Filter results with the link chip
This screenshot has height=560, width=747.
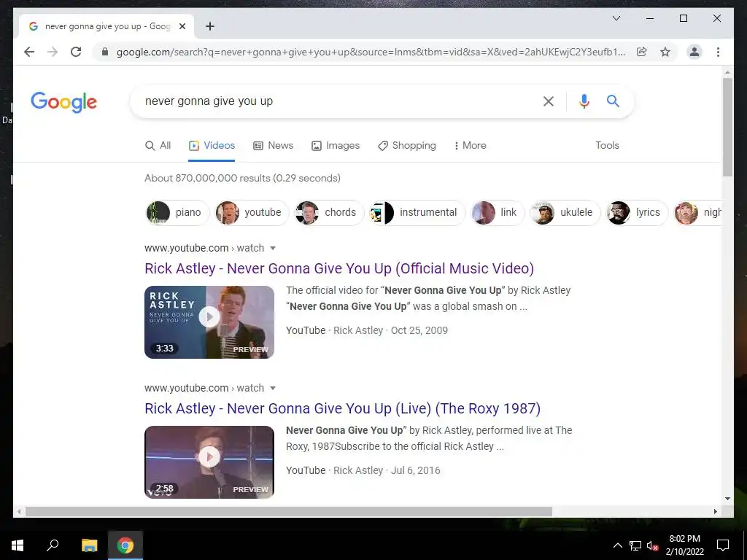[497, 212]
